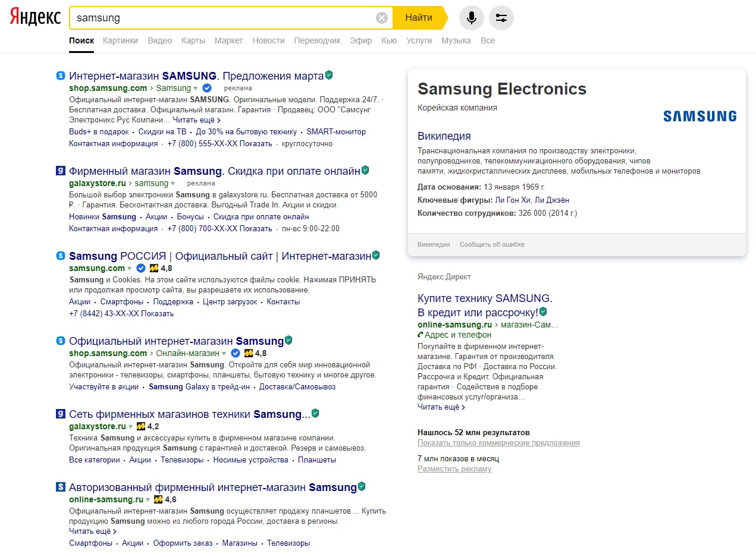Click the Yandex logo

36,18
